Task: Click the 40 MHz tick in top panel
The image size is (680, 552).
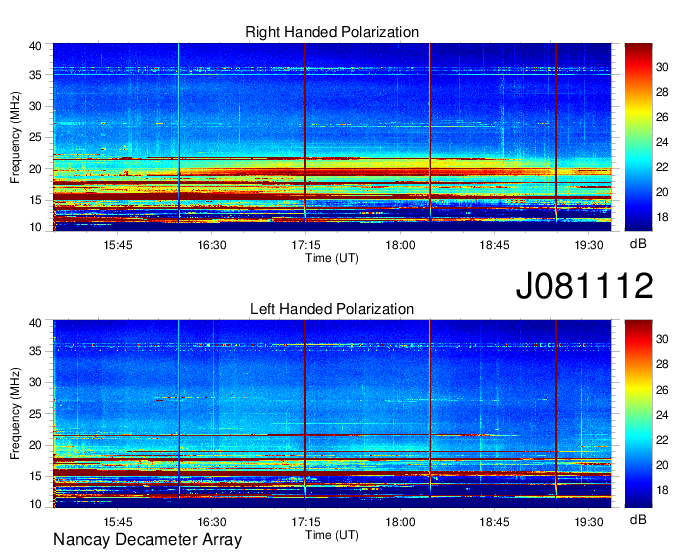Action: pyautogui.click(x=35, y=46)
